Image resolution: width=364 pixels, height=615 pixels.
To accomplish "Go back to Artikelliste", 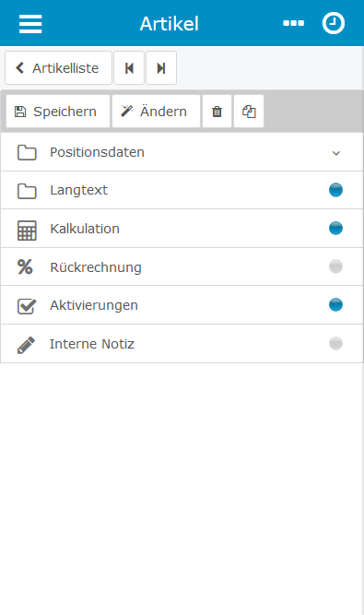I will coord(58,68).
